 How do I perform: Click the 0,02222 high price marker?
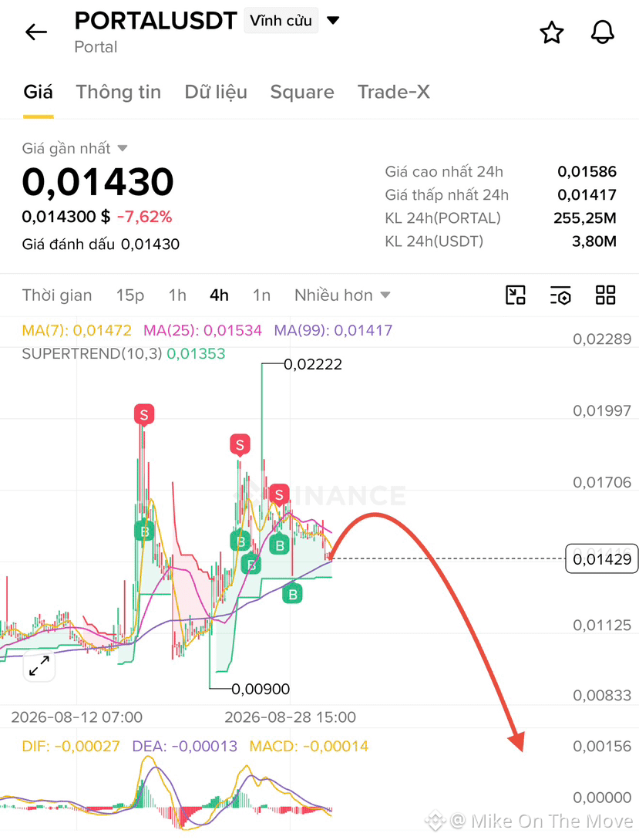pyautogui.click(x=312, y=364)
